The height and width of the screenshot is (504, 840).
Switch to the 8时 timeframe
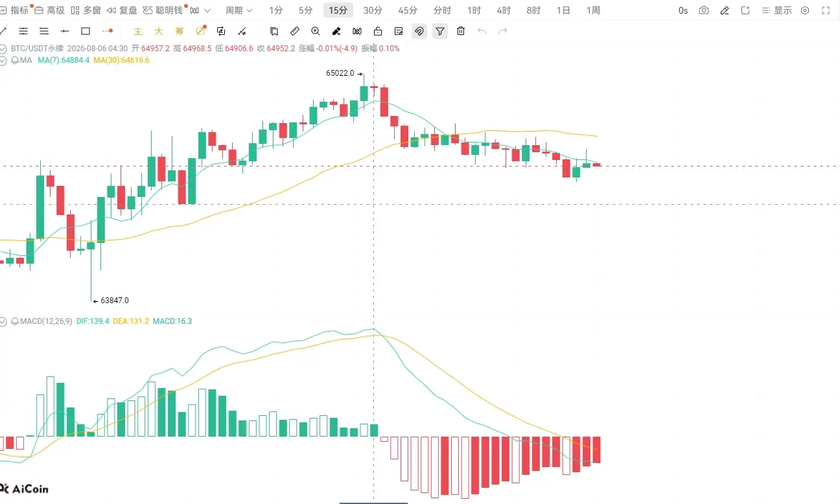[533, 10]
